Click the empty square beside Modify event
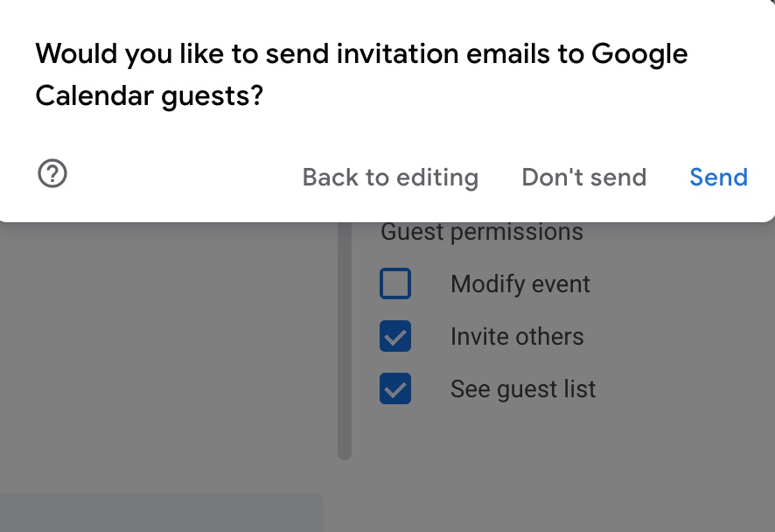The width and height of the screenshot is (775, 532). (x=395, y=284)
